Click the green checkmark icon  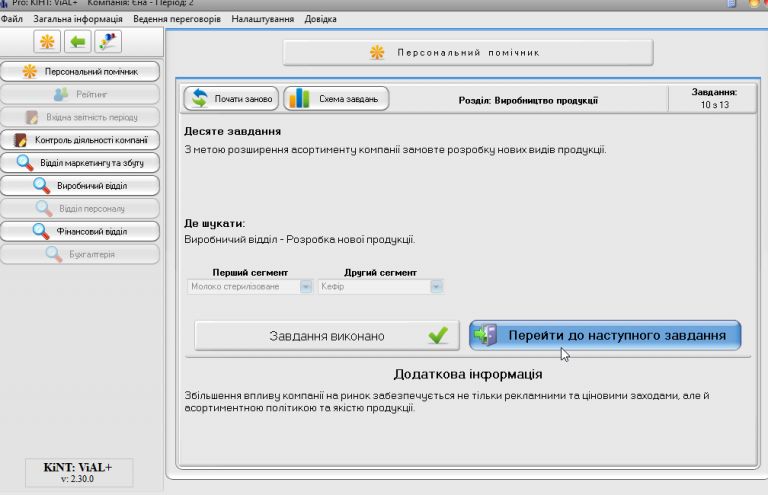[x=438, y=335]
